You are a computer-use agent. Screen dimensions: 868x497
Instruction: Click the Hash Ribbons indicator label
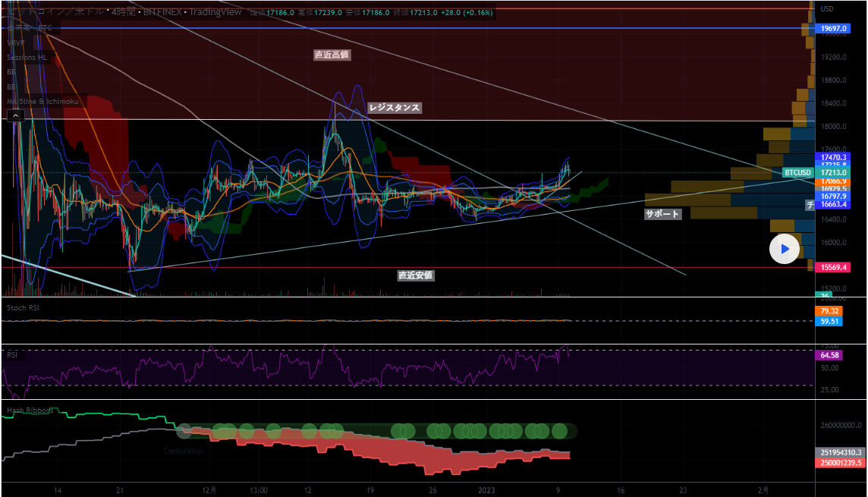pos(30,410)
